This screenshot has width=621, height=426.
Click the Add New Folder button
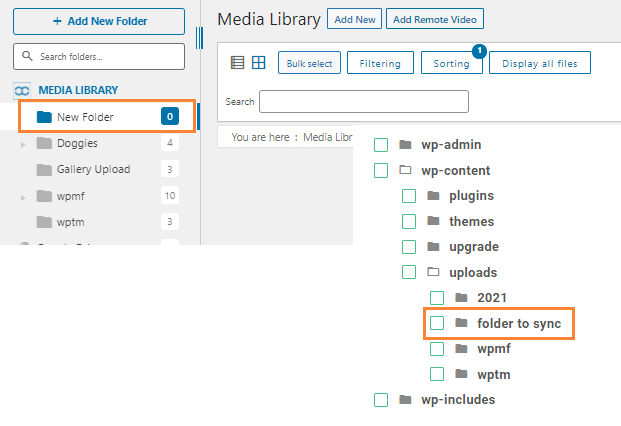pyautogui.click(x=99, y=21)
